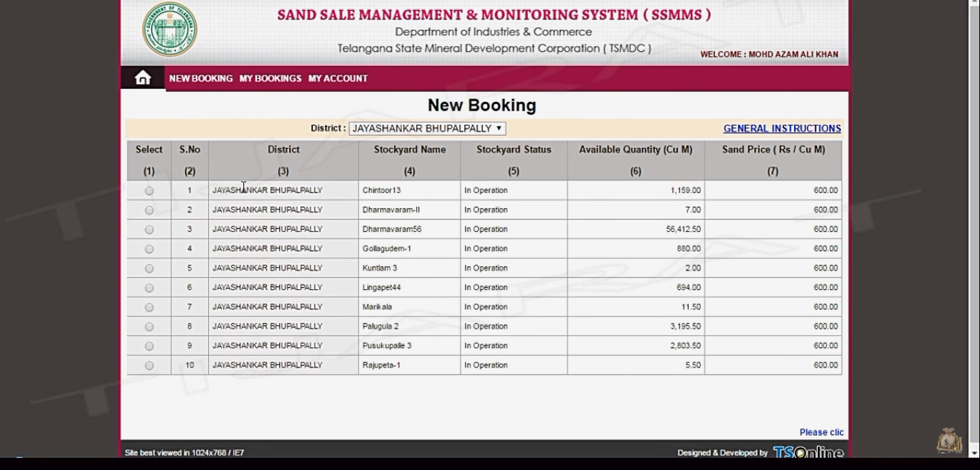This screenshot has height=470, width=980.
Task: Click sand price 600.00 in Rajupeta-1 row
Action: [x=826, y=365]
